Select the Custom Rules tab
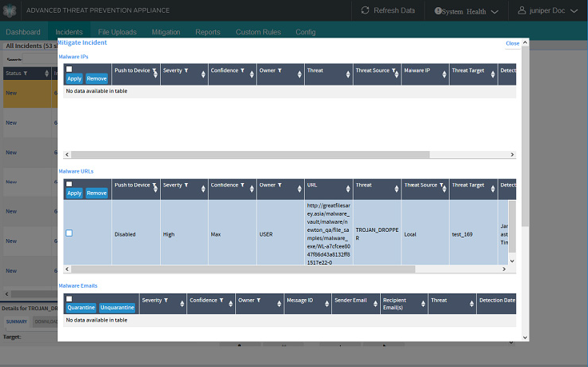Viewport: 588px width, 367px height. click(x=258, y=32)
